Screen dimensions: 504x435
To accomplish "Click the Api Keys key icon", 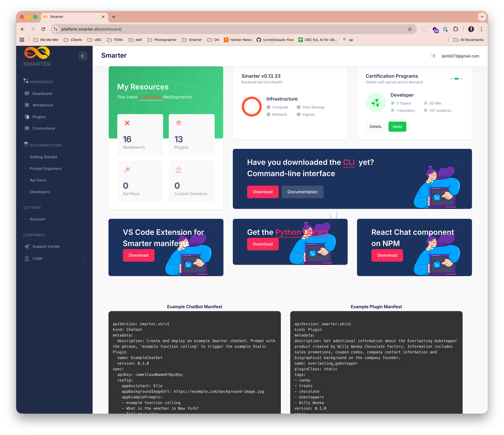I will (x=127, y=169).
